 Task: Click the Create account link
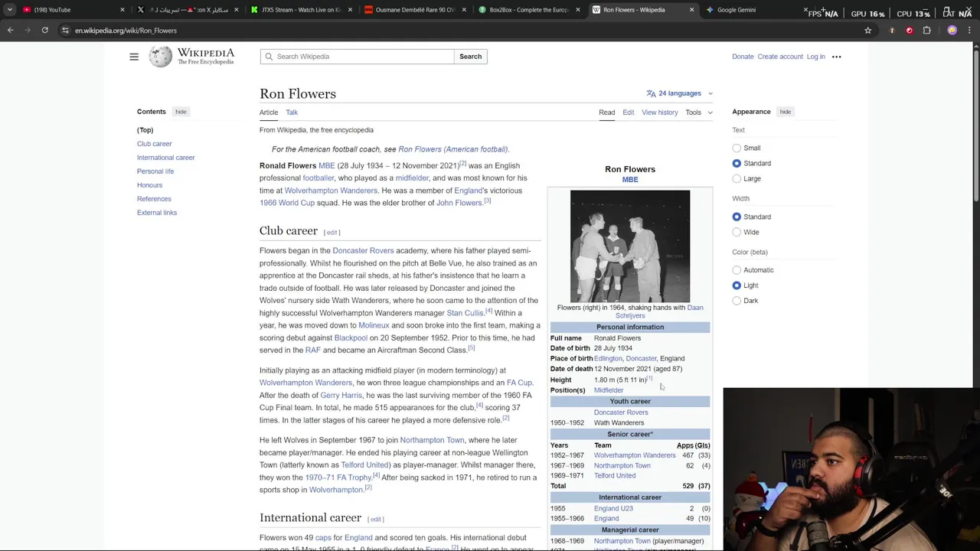click(x=780, y=57)
